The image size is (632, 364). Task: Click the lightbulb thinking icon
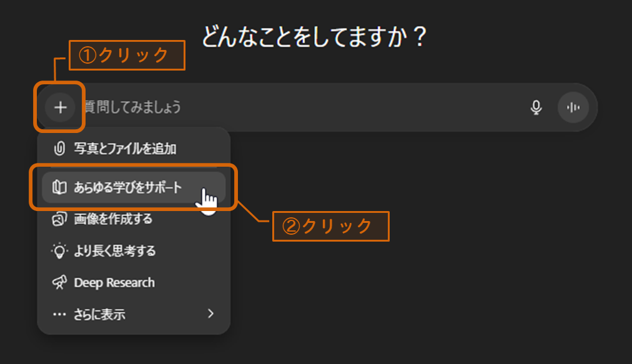point(59,251)
